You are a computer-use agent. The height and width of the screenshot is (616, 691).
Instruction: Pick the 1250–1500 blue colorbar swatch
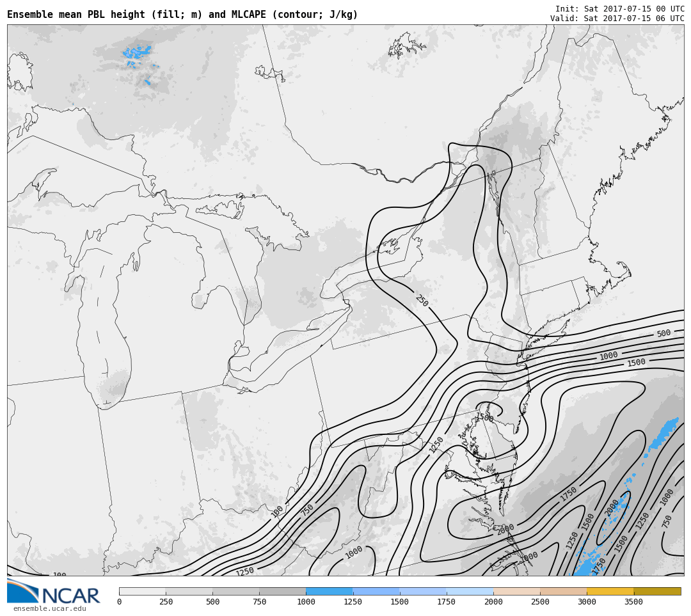[x=376, y=591]
